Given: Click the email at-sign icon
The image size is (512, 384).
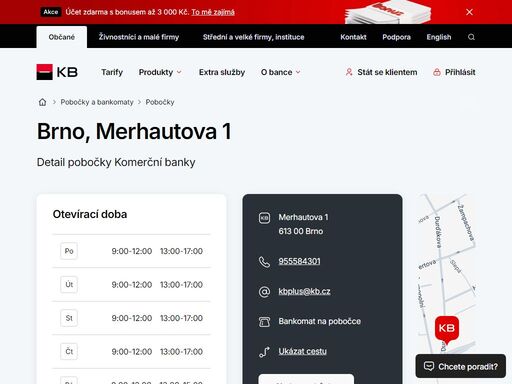Looking at the screenshot, I should click(264, 292).
